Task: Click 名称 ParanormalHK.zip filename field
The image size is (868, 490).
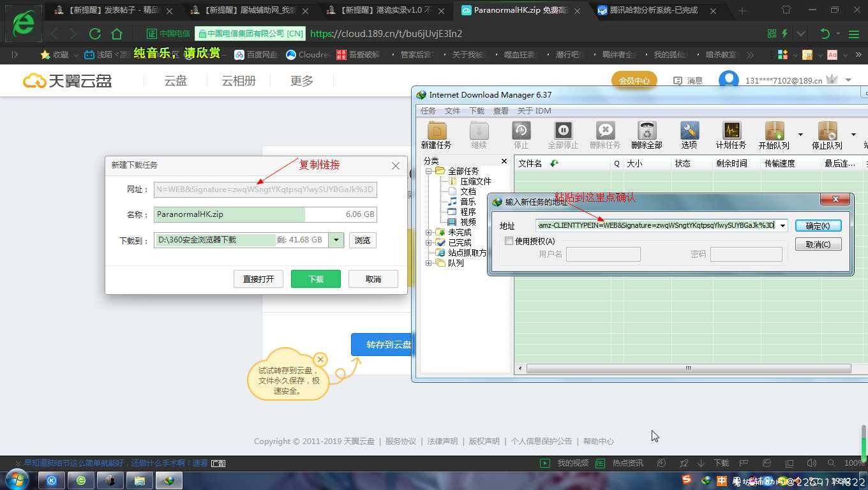Action: [x=265, y=214]
